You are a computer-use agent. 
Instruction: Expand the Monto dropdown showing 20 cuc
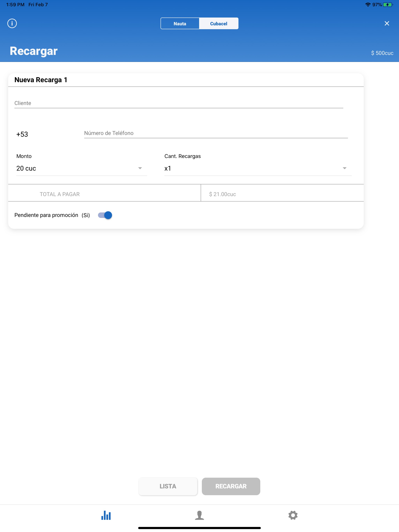coord(82,168)
